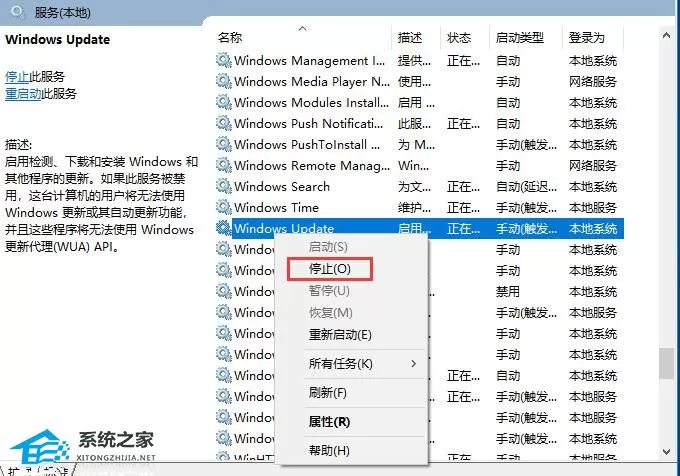Click the gear icon beside Windows Push Notifications

point(224,123)
